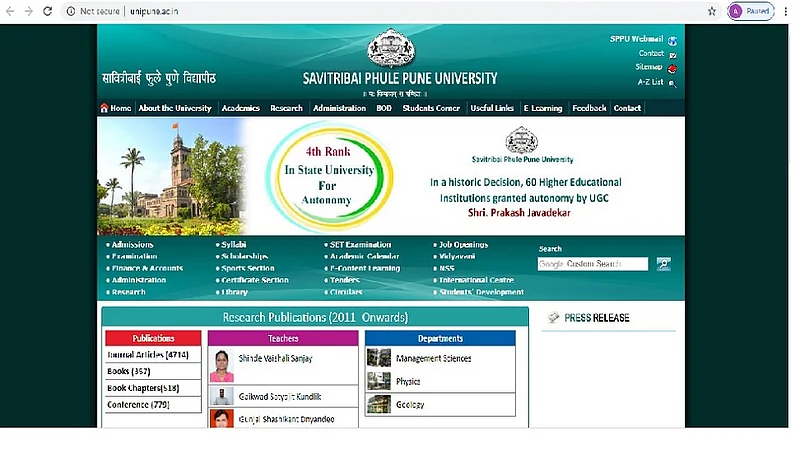Open Books (357) publications

(x=129, y=371)
